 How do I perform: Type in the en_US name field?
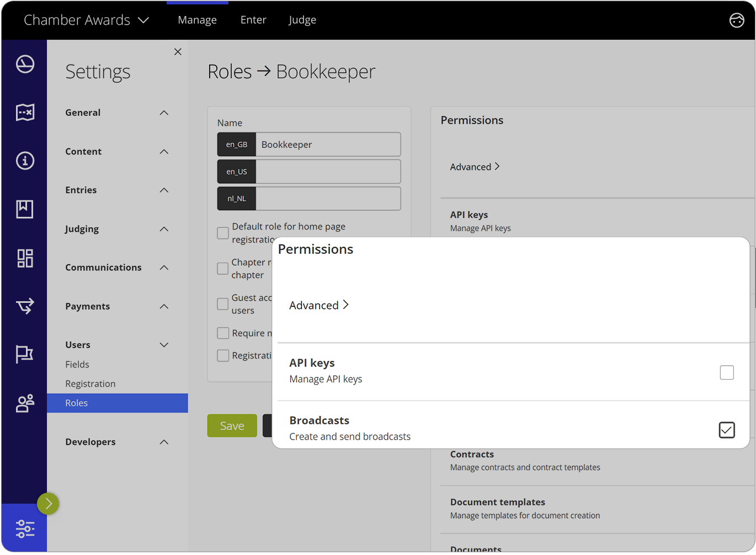pyautogui.click(x=328, y=171)
